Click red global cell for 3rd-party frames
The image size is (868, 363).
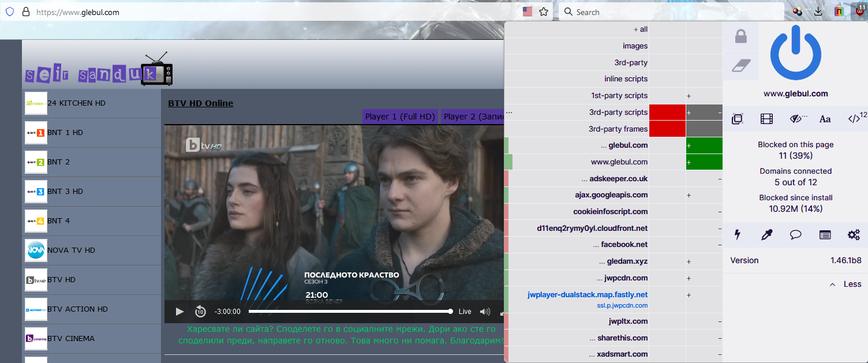[667, 129]
